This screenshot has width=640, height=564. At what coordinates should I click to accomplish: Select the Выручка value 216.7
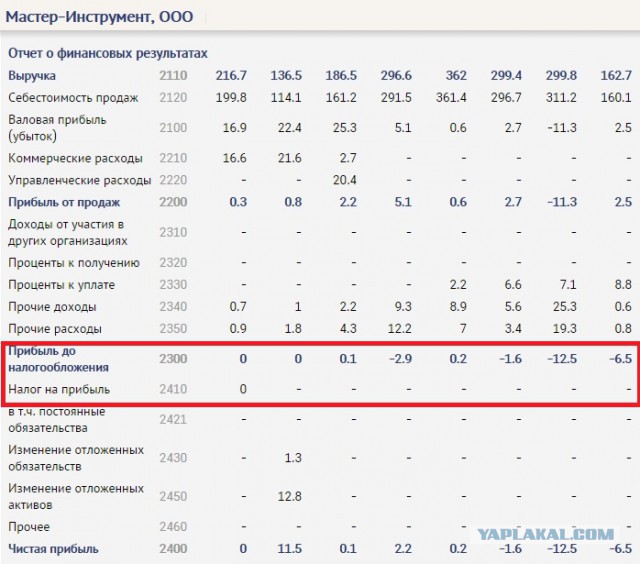click(x=231, y=75)
